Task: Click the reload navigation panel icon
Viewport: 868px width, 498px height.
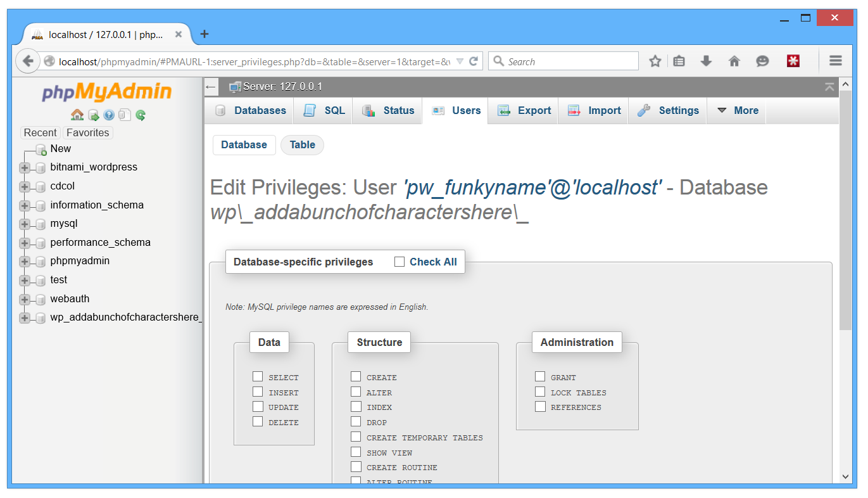Action: [x=141, y=115]
